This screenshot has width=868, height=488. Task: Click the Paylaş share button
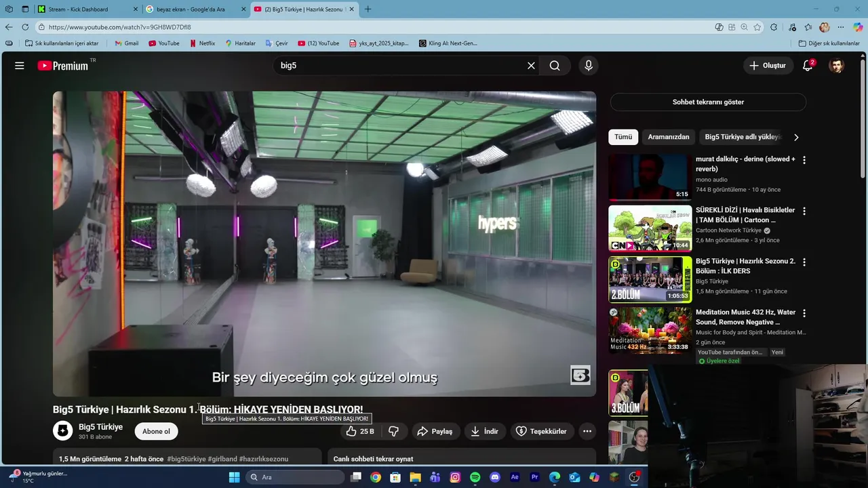435,431
